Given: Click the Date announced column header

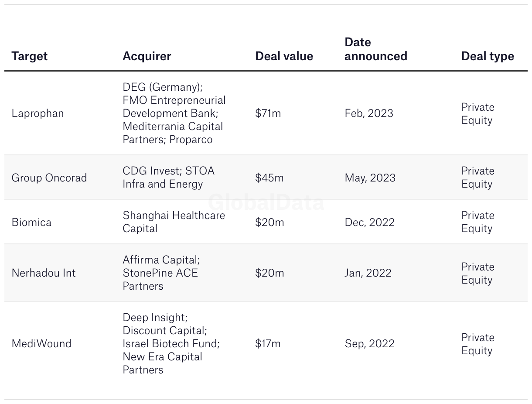Looking at the screenshot, I should pos(375,49).
